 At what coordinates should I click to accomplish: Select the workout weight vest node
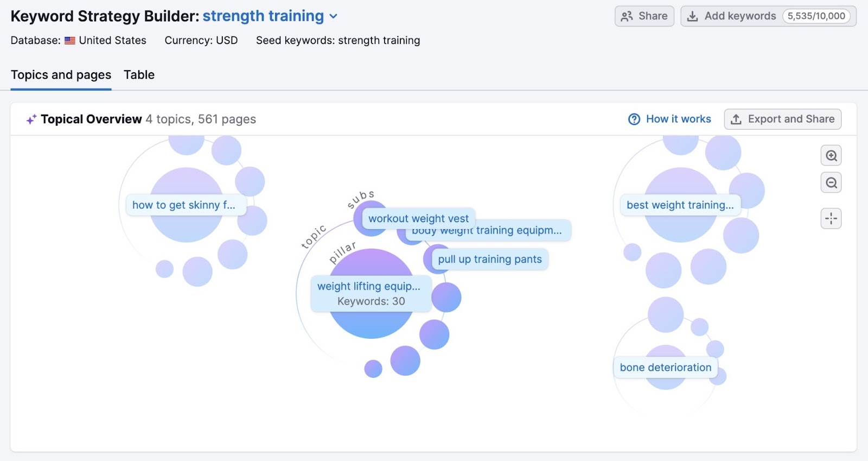[417, 218]
